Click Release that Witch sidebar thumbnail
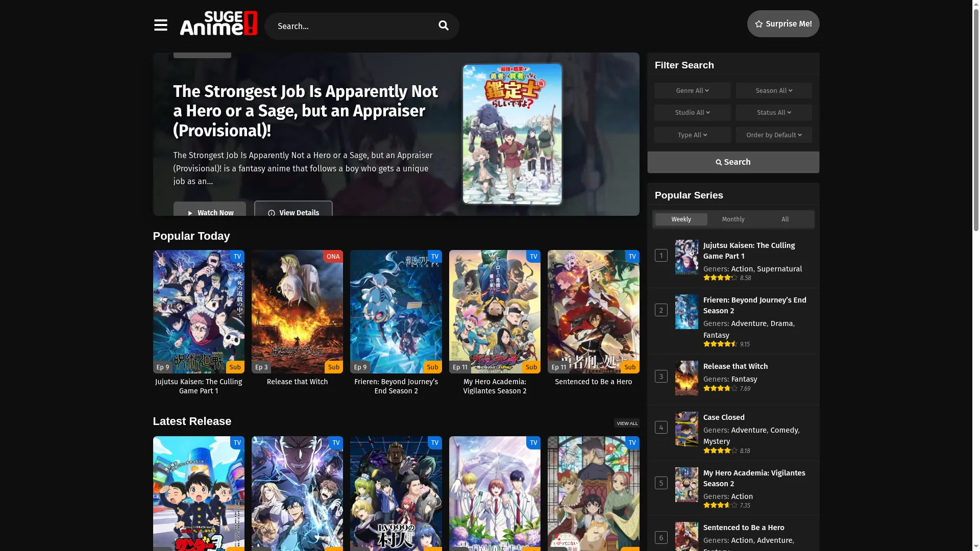980x551 pixels. pos(687,378)
